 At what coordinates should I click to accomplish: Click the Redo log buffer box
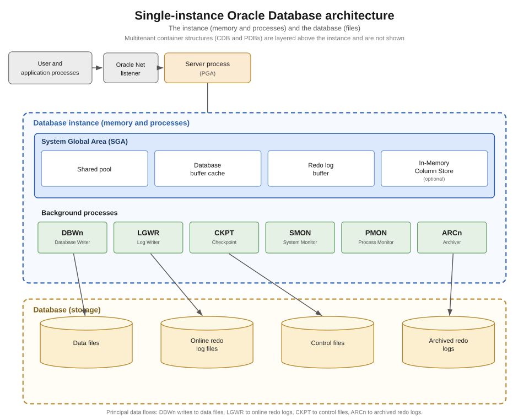321,169
